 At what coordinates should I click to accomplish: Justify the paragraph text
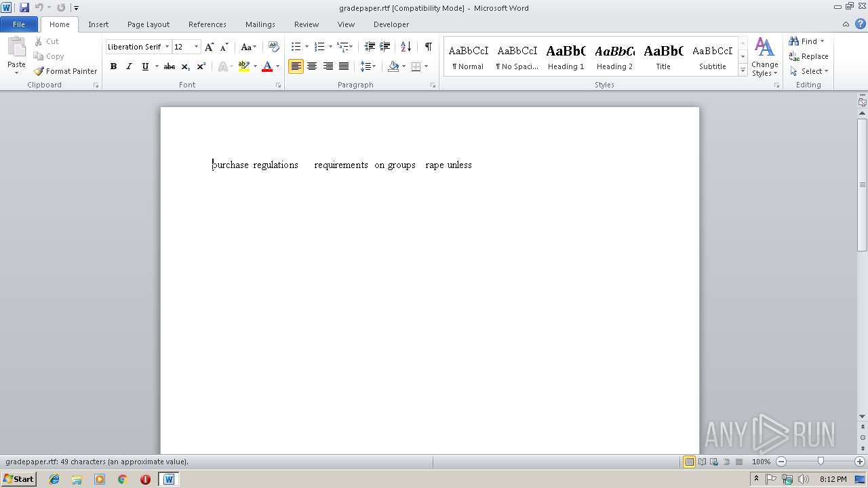(344, 66)
